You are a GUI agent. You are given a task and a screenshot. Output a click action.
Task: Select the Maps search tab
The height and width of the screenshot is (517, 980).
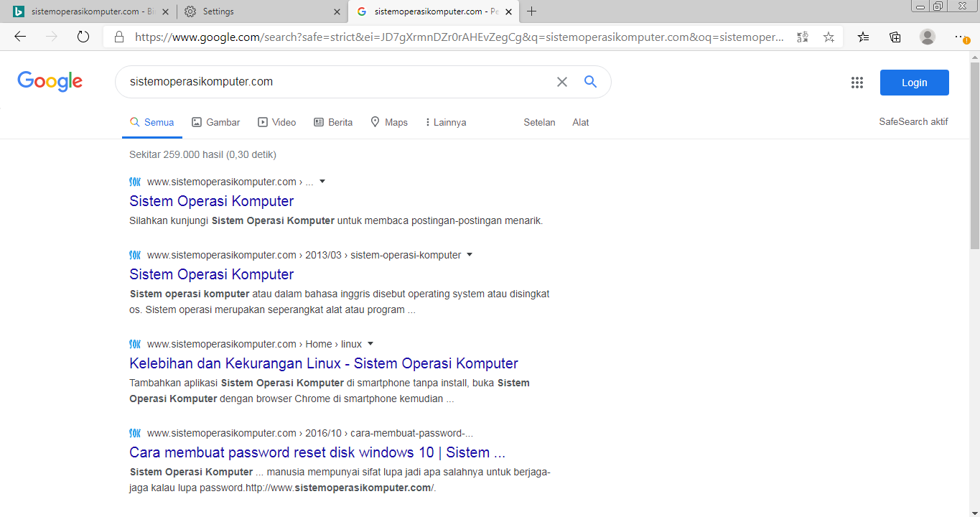pyautogui.click(x=389, y=122)
